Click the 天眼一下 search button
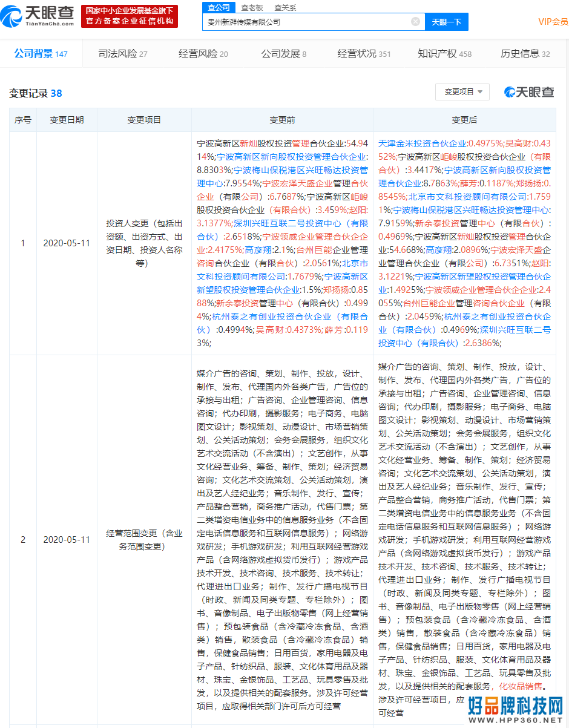The height and width of the screenshot is (728, 569). [447, 22]
